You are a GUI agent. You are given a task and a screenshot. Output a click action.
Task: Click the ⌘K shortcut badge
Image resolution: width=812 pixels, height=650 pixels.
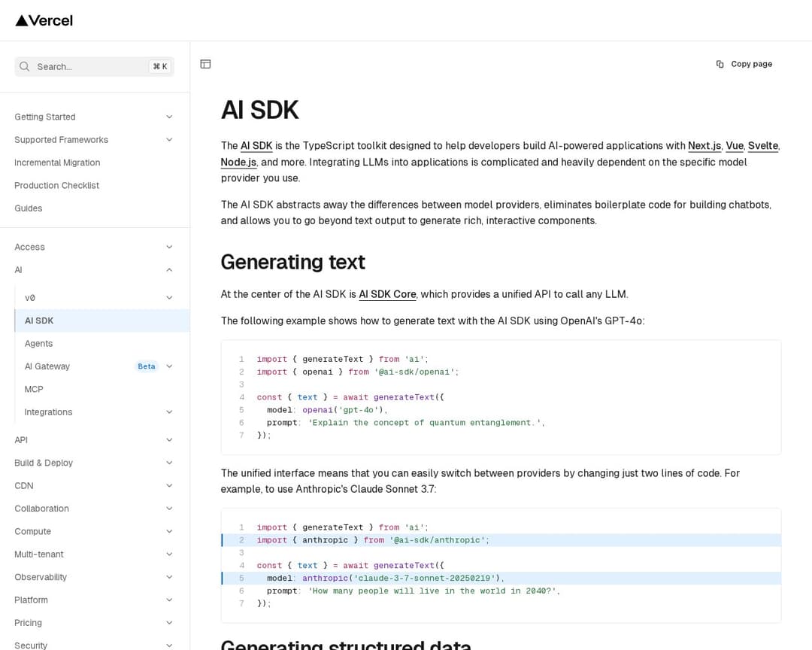point(160,66)
